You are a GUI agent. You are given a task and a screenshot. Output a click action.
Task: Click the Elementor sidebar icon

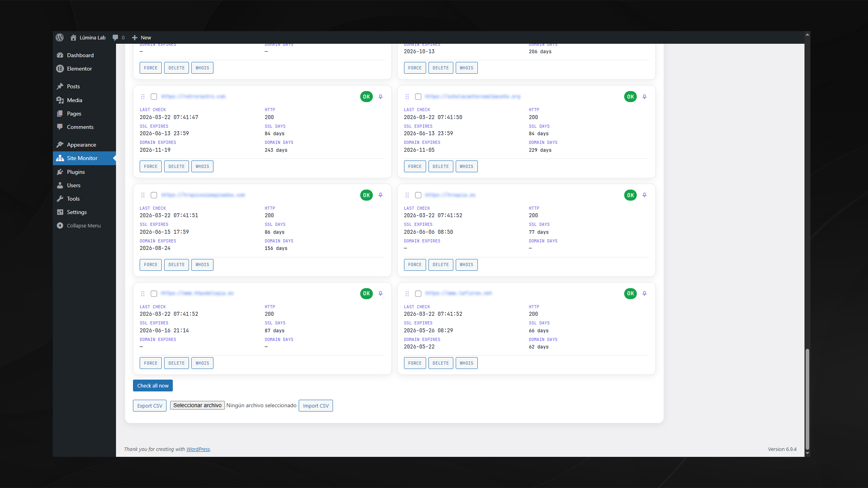(x=60, y=69)
